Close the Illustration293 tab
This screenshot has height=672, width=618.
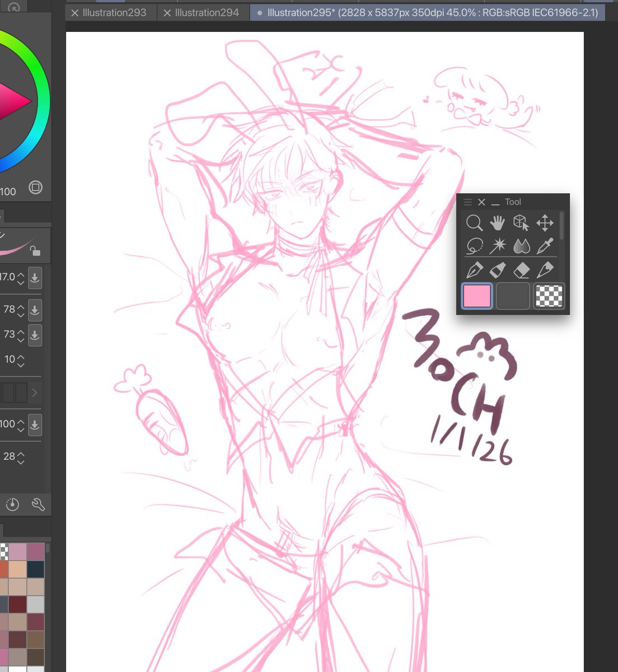point(74,13)
